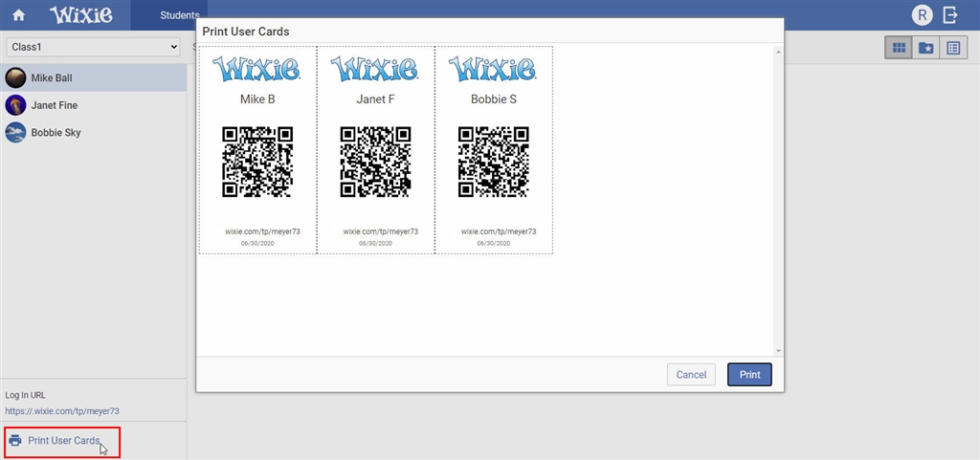Open the Class1 class dropdown
The height and width of the screenshot is (460, 980).
pyautogui.click(x=94, y=47)
